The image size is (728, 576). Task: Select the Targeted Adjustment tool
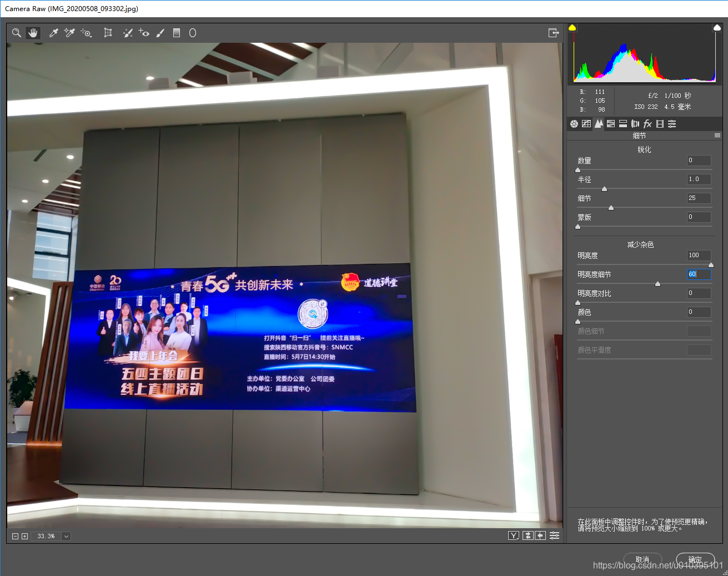tap(86, 33)
